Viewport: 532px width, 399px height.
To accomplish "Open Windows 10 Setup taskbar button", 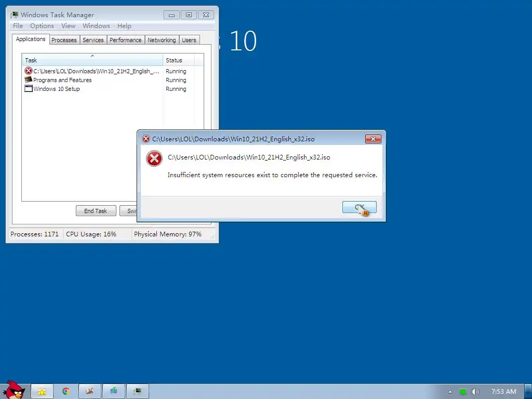I will (114, 391).
